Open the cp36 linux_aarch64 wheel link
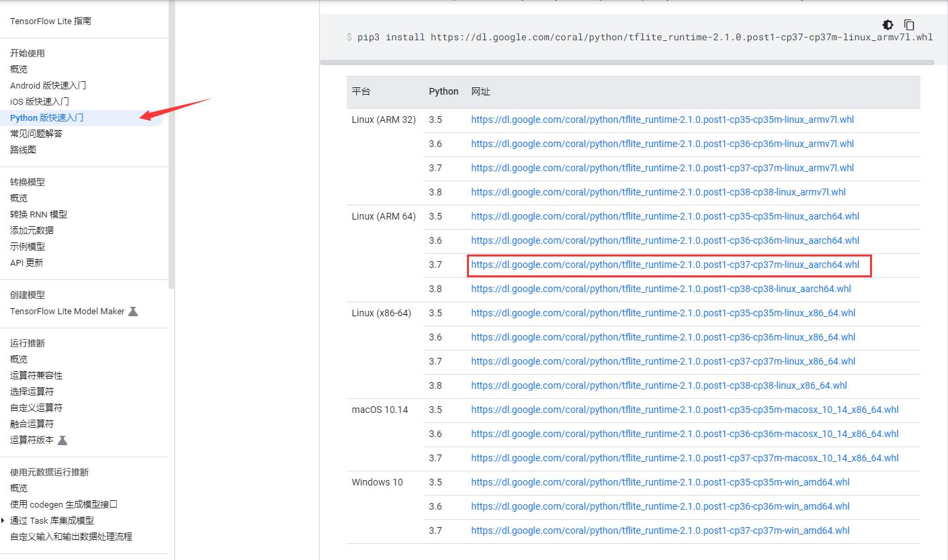 point(665,240)
